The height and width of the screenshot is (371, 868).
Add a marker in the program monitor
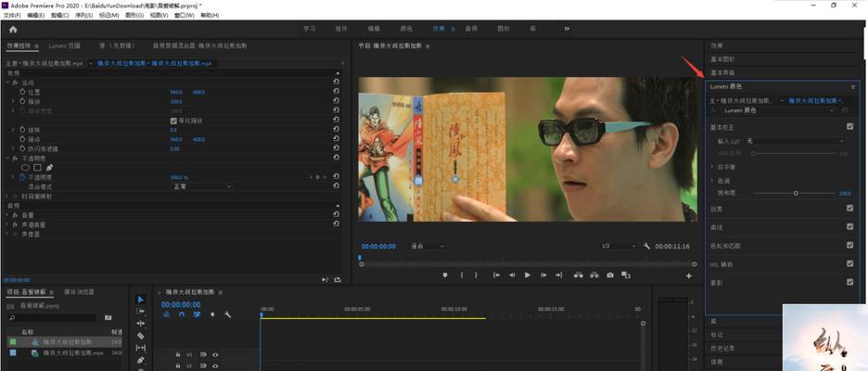coord(445,275)
